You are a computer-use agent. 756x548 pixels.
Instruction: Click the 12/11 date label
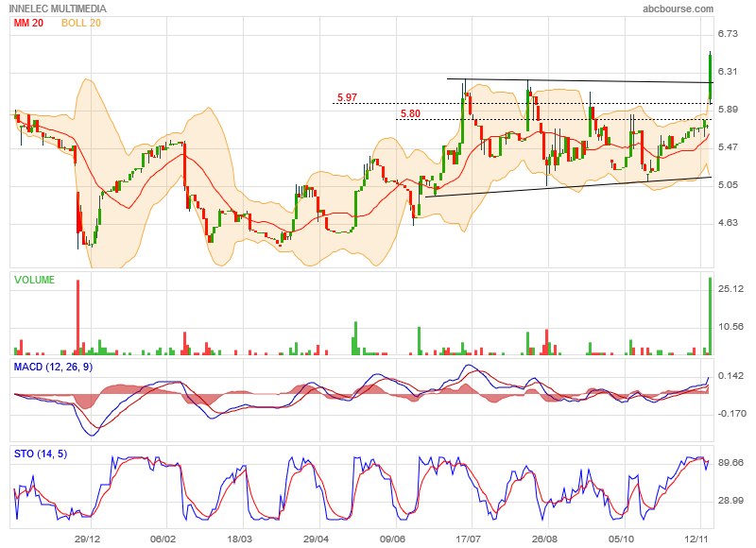(697, 539)
